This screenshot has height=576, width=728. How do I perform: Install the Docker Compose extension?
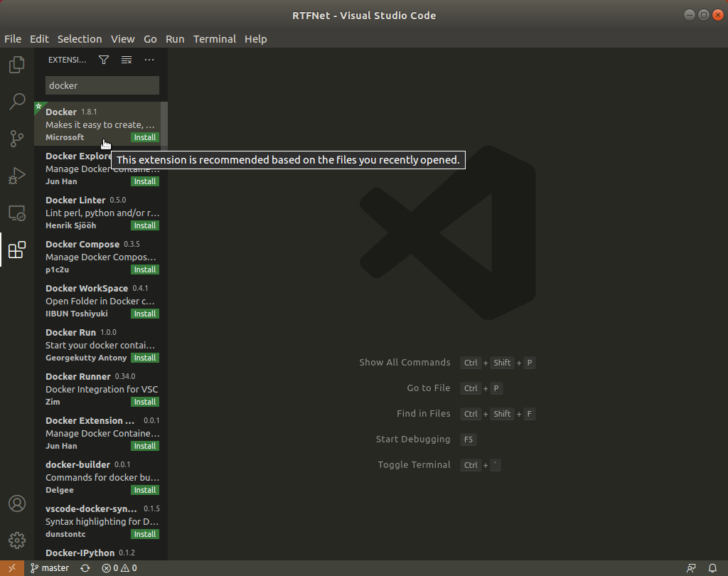click(145, 270)
